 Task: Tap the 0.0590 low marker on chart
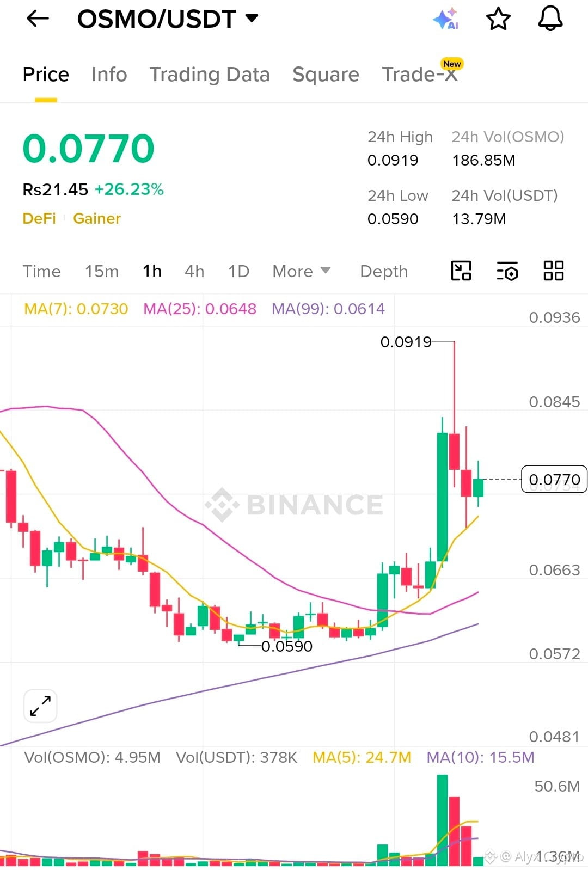pos(287,646)
